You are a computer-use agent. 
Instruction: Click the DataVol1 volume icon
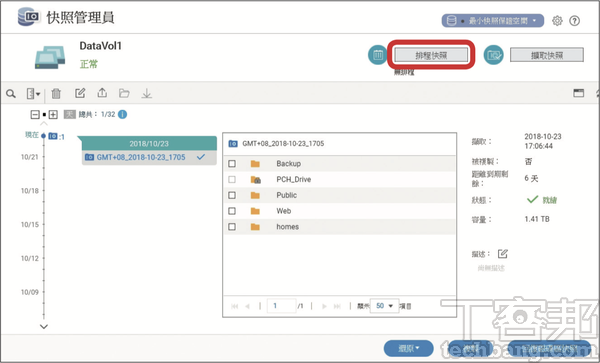click(50, 57)
